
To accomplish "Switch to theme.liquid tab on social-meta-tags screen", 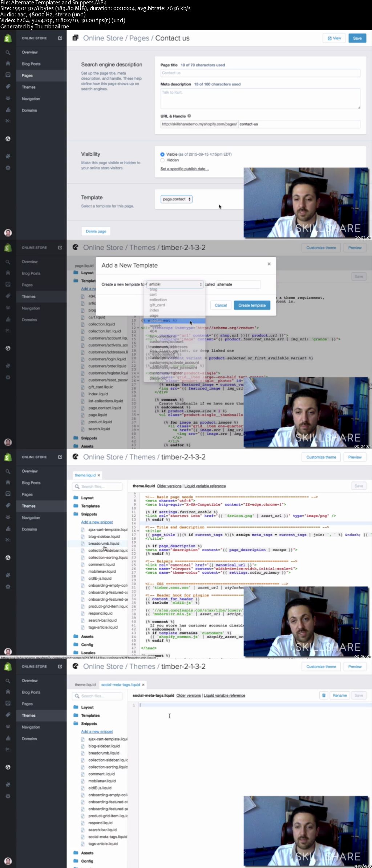I will pos(85,684).
